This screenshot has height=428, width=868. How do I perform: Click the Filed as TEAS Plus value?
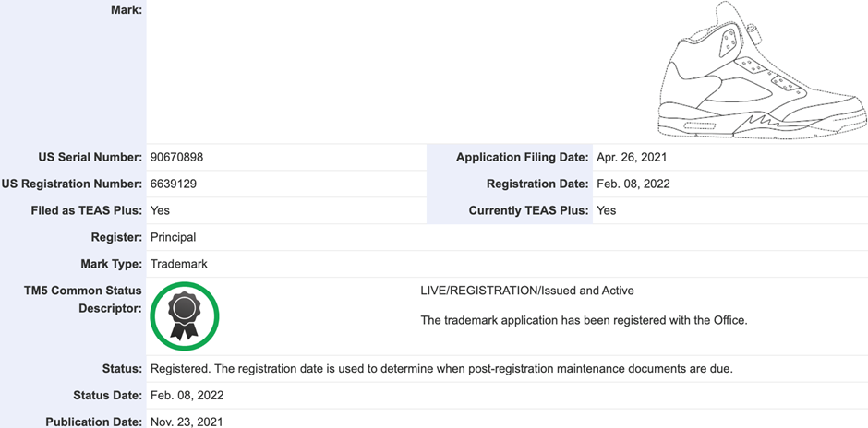click(x=160, y=210)
